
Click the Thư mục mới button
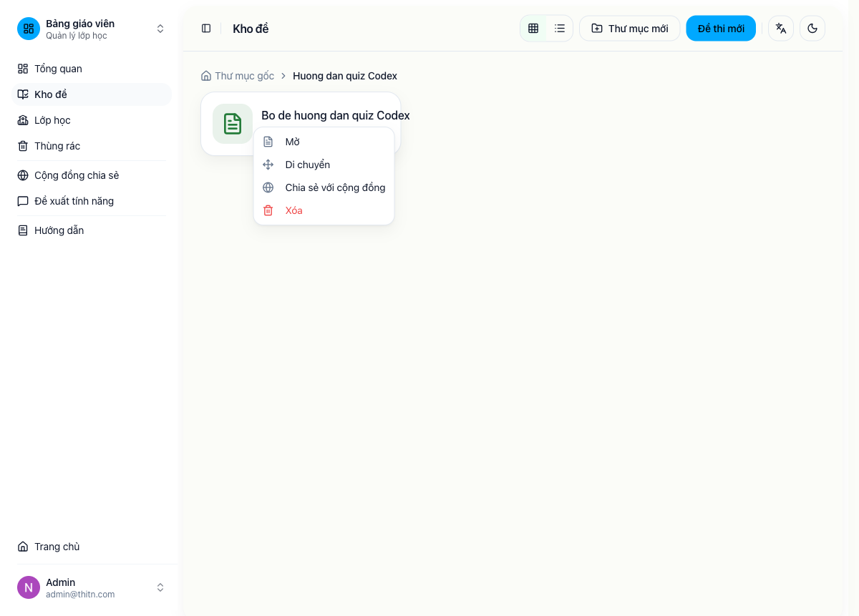pyautogui.click(x=630, y=29)
